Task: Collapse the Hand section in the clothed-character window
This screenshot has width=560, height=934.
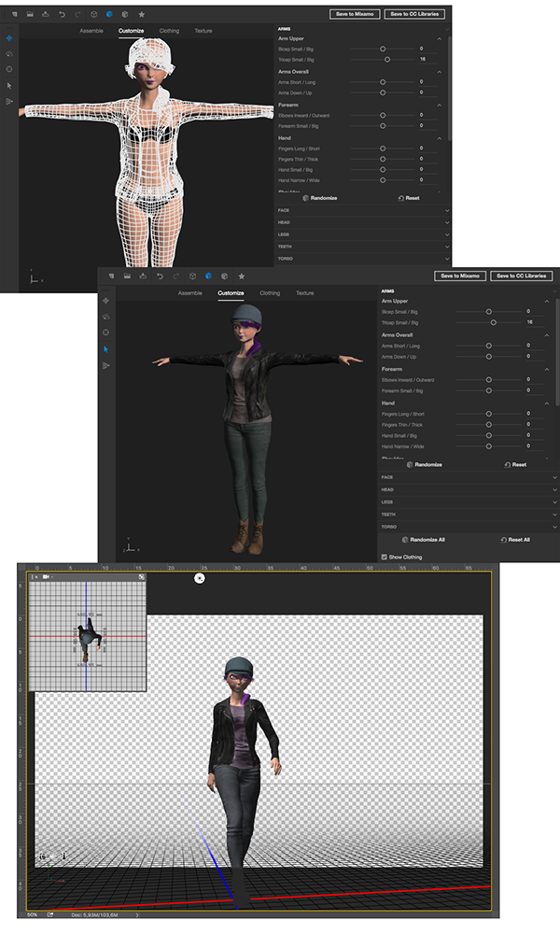Action: point(546,403)
